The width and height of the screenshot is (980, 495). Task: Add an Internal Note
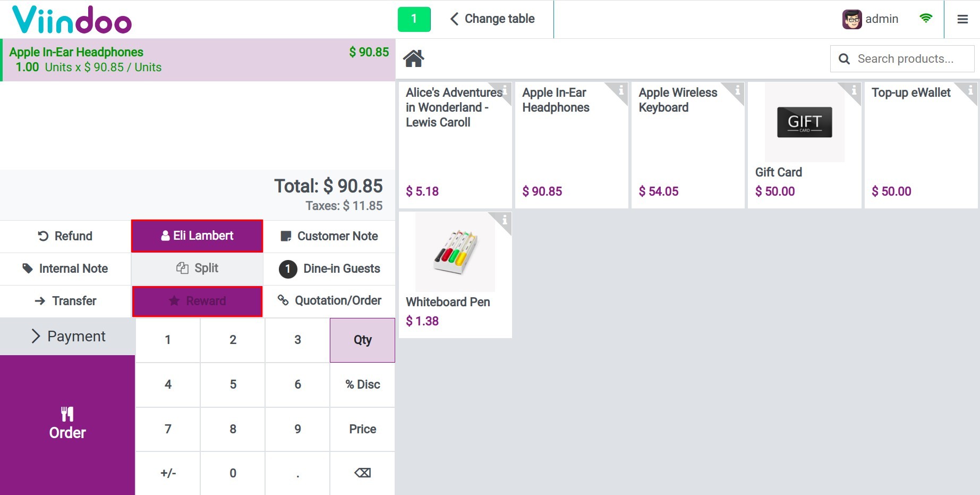[65, 269]
